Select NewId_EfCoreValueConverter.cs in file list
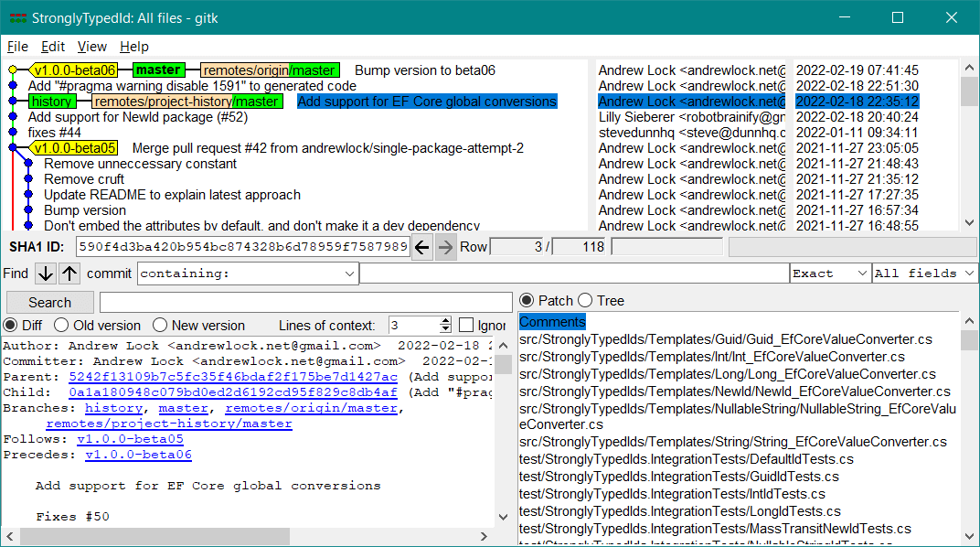 click(x=735, y=392)
